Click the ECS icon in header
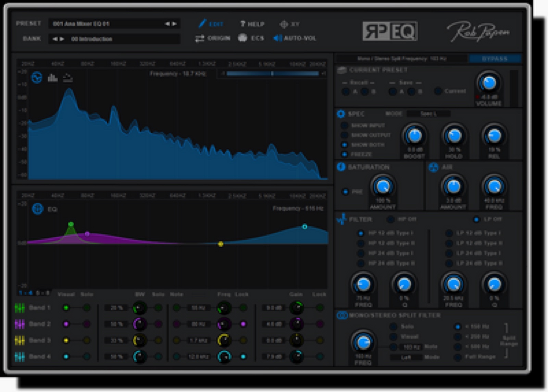This screenshot has width=548, height=392. click(242, 38)
